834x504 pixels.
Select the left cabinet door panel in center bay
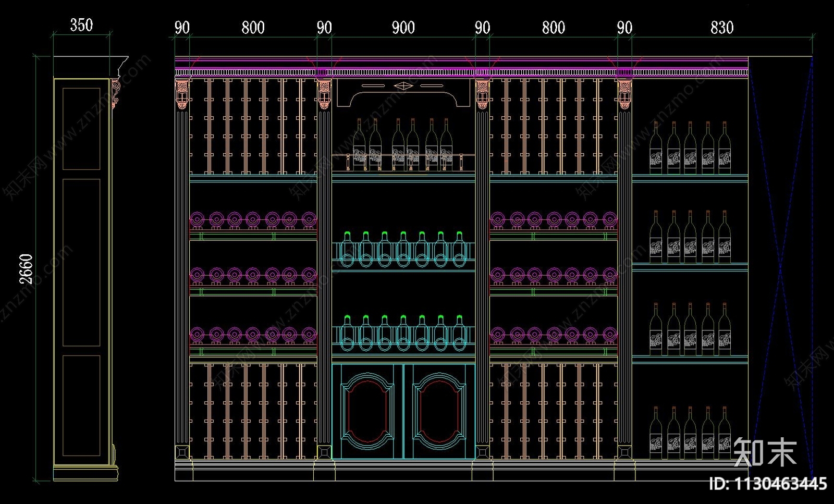pos(367,412)
